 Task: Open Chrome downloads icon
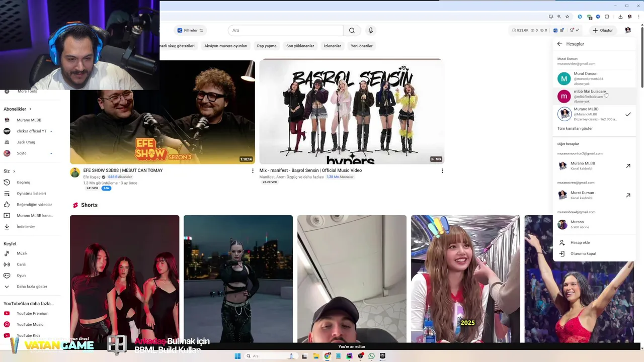[620, 17]
